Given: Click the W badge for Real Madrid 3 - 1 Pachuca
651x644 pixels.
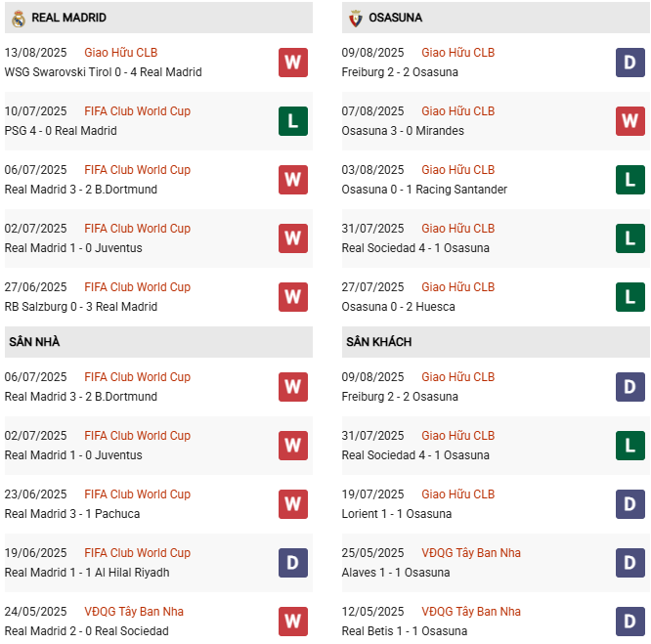Looking at the screenshot, I should point(292,504).
